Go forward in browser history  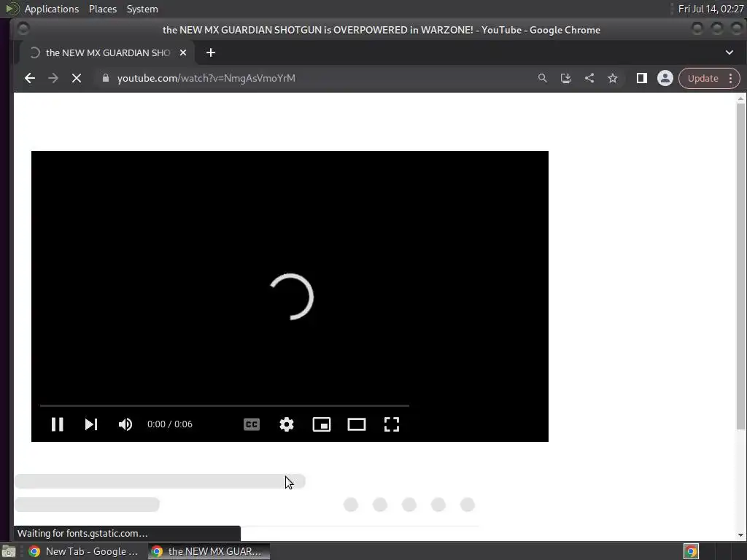[x=53, y=78]
